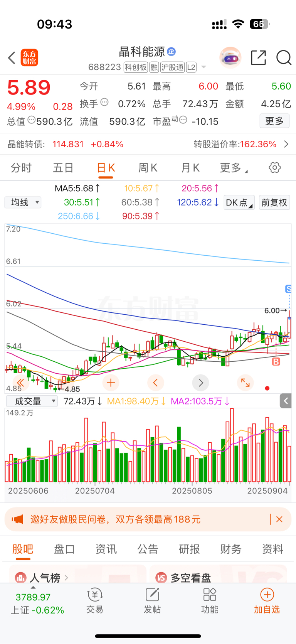Open the AI assistant robot avatar
Viewport: 296px width, 644px height.
point(230,58)
